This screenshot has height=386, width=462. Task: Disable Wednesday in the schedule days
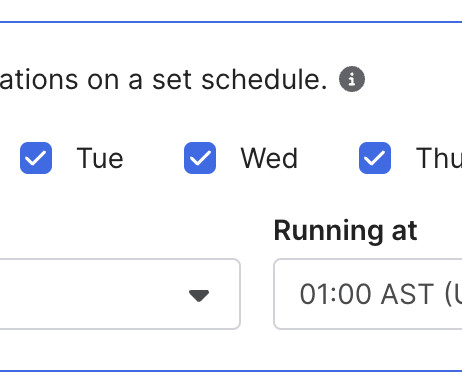tap(200, 158)
